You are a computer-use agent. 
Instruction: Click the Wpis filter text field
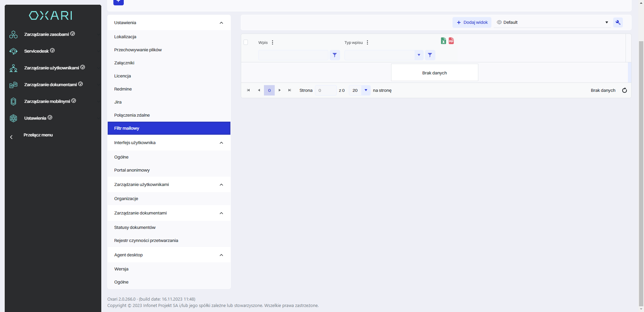(x=293, y=55)
